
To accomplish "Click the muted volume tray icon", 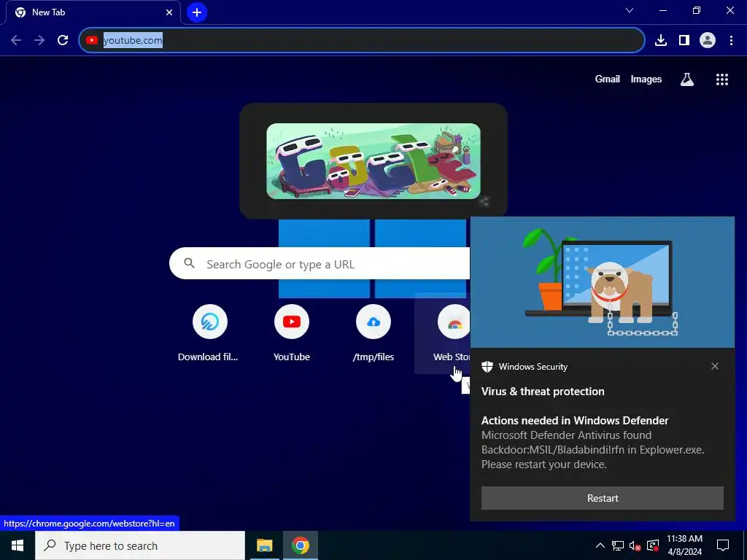I will (635, 545).
